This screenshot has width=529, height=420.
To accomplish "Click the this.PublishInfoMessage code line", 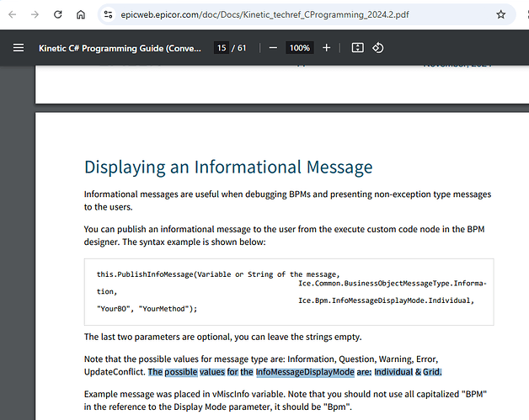I will tap(218, 274).
